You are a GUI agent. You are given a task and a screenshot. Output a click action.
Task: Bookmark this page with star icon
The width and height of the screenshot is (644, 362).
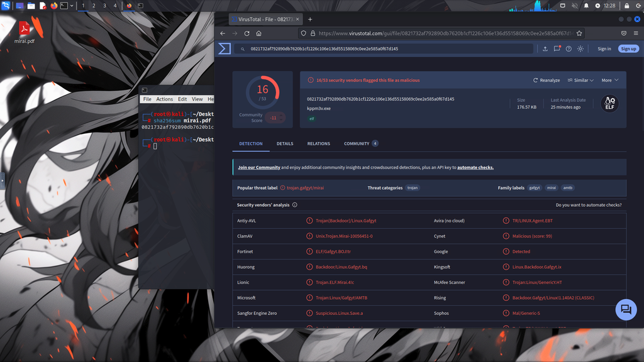(x=579, y=33)
